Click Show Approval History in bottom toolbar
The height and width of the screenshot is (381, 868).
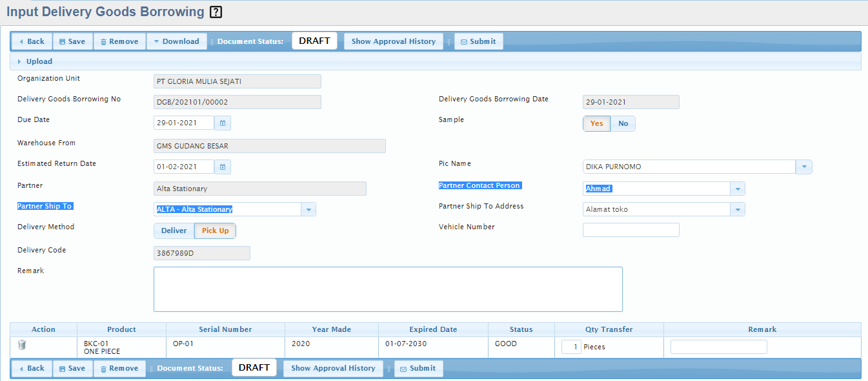click(x=333, y=368)
